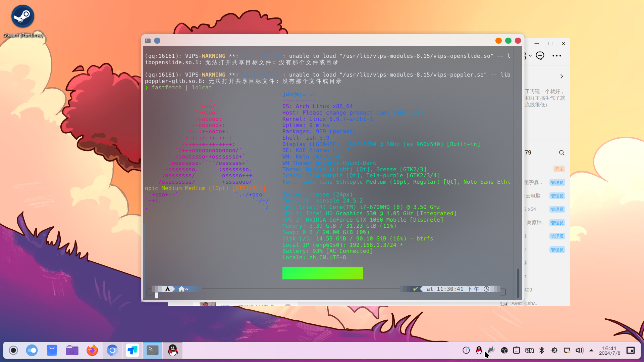Maximize the QQ window

[x=550, y=44]
